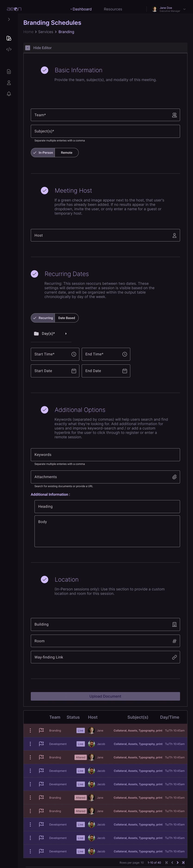Click the folder icon beside Day(s)
Image resolution: width=193 pixels, height=868 pixels.
(36, 334)
